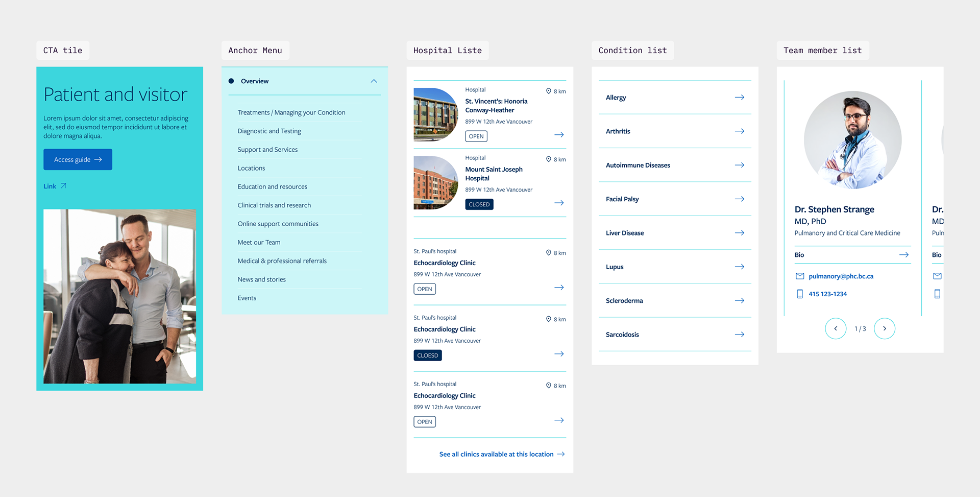Go to next team member
980x497 pixels.
pyautogui.click(x=885, y=328)
